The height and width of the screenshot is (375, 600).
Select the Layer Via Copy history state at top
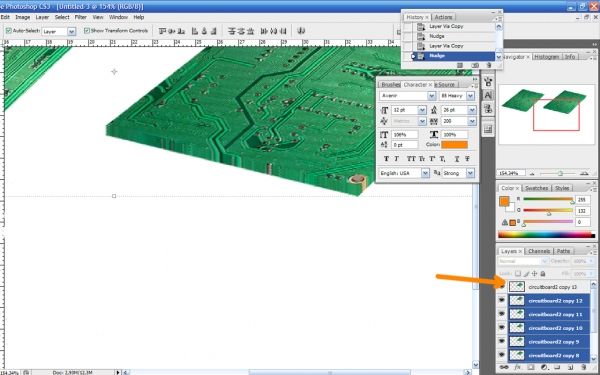point(454,26)
